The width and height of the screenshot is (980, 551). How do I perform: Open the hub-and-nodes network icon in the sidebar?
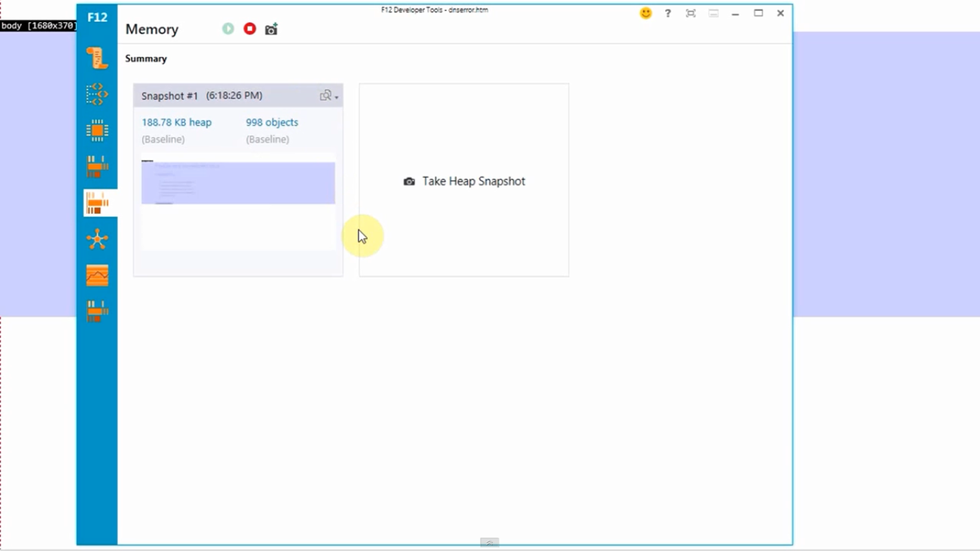tap(97, 240)
